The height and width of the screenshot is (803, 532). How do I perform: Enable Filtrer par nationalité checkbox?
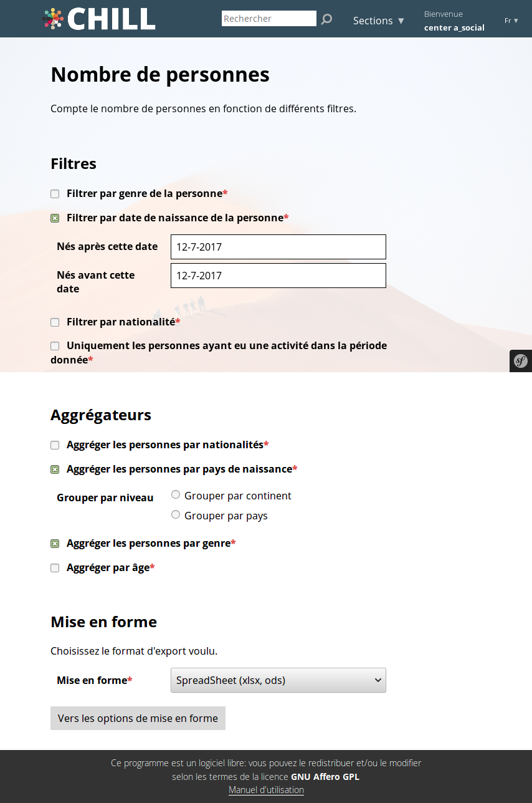point(55,322)
